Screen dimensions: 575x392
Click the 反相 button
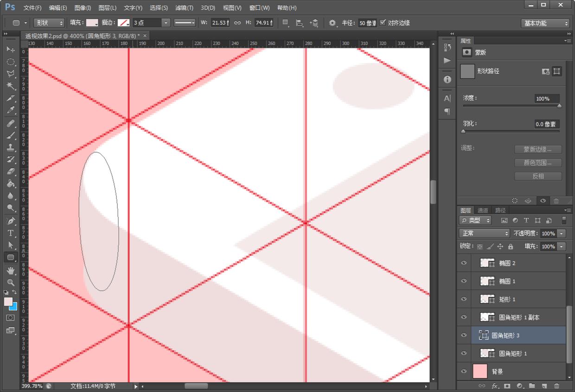[538, 176]
